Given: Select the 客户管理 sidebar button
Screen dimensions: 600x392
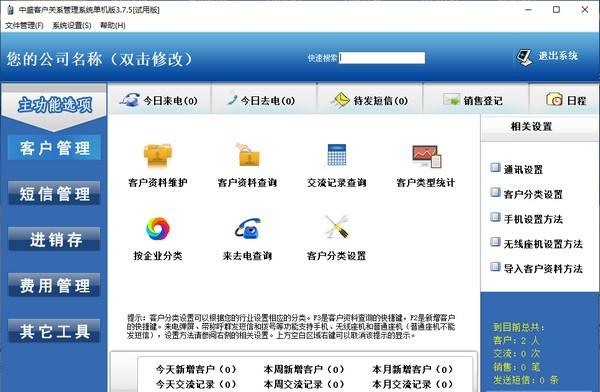Looking at the screenshot, I should click(x=54, y=148).
